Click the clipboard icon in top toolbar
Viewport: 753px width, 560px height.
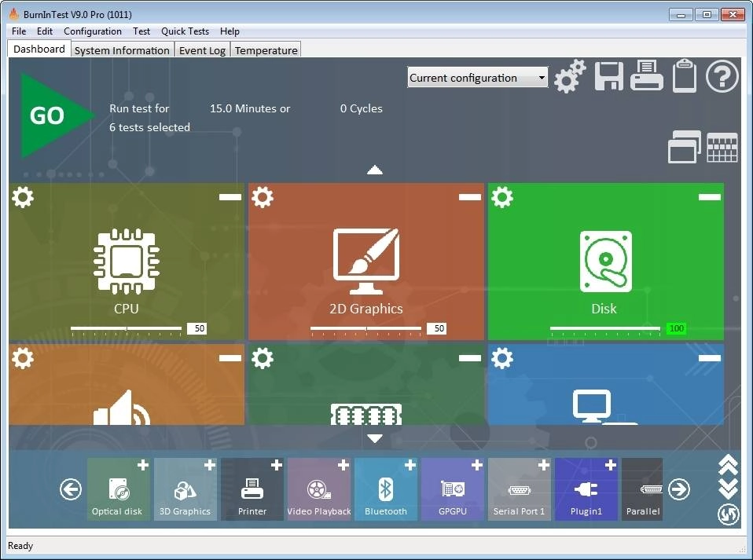click(x=685, y=75)
